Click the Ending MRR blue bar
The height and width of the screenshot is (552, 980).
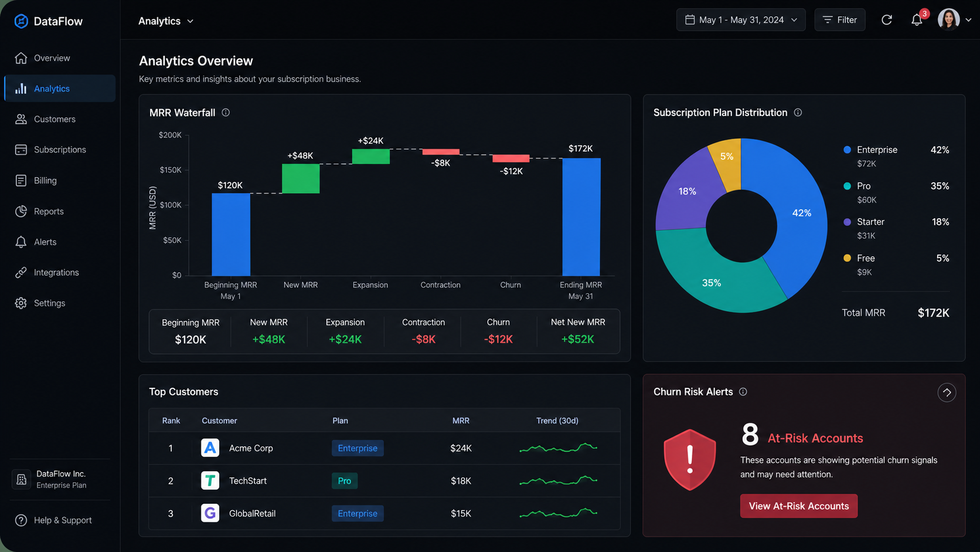pyautogui.click(x=581, y=217)
